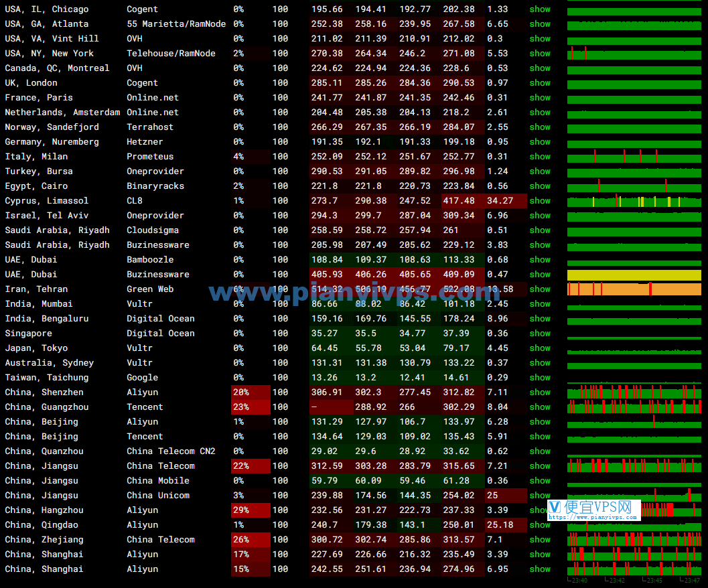
Task: Click show for China, Shenzhen
Action: [x=540, y=393]
